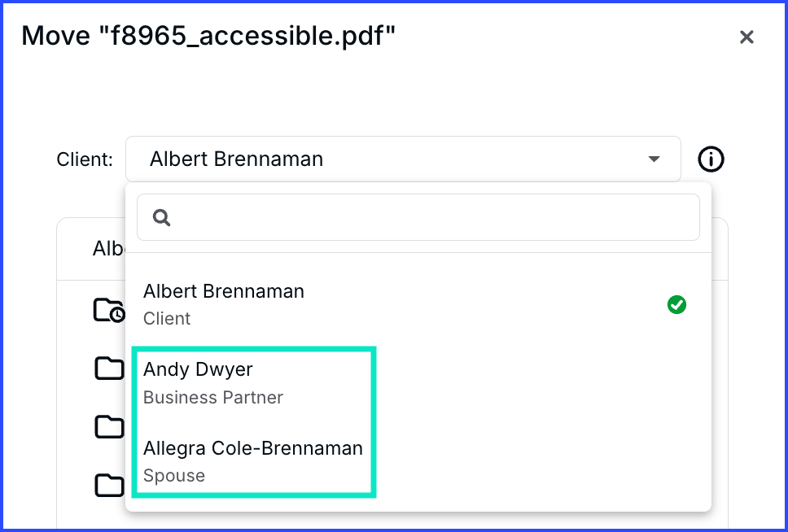Click the dialog title Move f8965_accessible.pdf
Viewport: 788px width, 532px height.
tap(208, 36)
